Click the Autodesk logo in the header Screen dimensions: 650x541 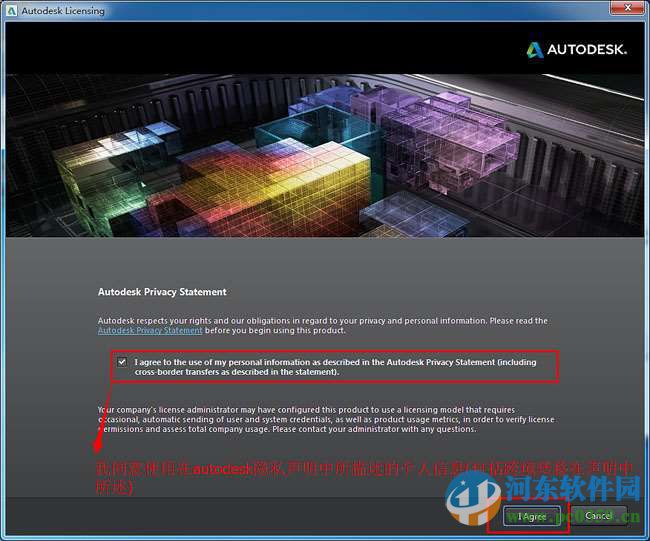click(x=576, y=50)
